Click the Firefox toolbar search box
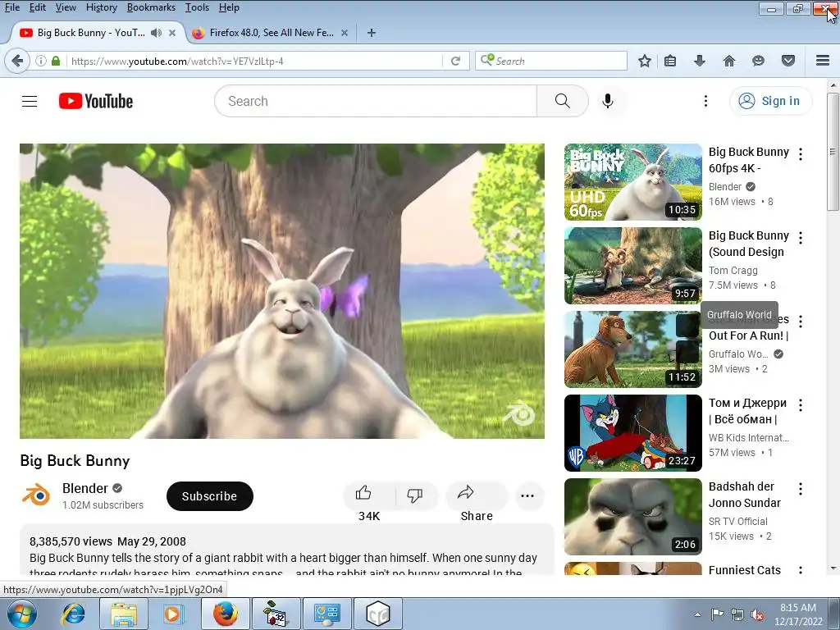The height and width of the screenshot is (630, 840). click(551, 61)
